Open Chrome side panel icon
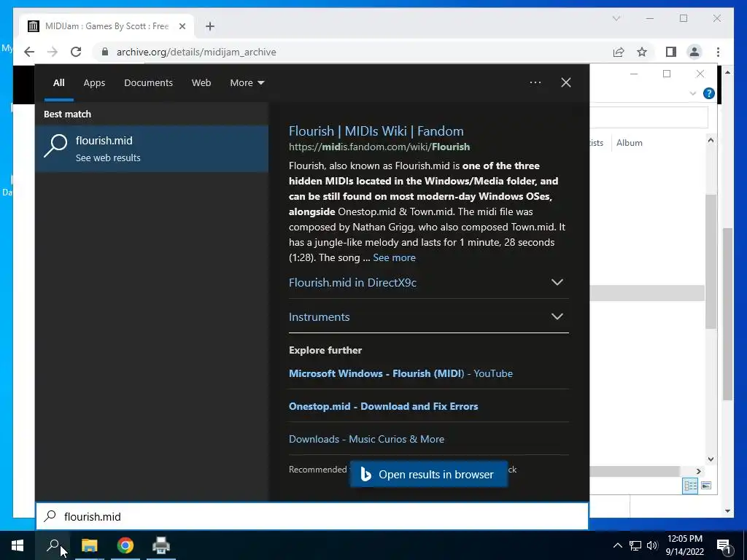Screen dimensions: 747x560 tap(671, 52)
